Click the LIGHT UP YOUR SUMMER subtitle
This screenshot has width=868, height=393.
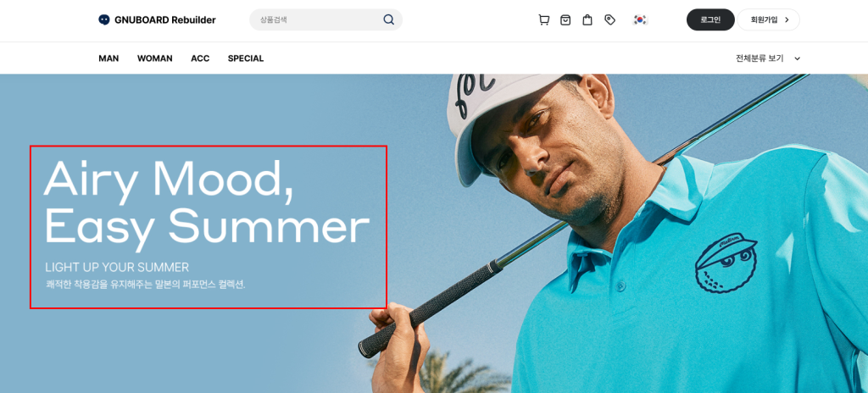pos(117,268)
